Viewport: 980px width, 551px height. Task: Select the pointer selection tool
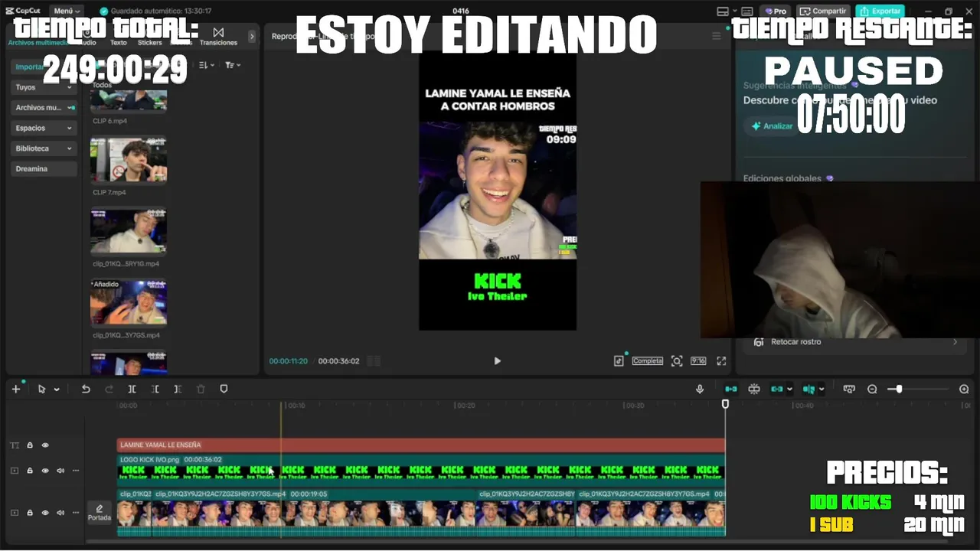(41, 389)
